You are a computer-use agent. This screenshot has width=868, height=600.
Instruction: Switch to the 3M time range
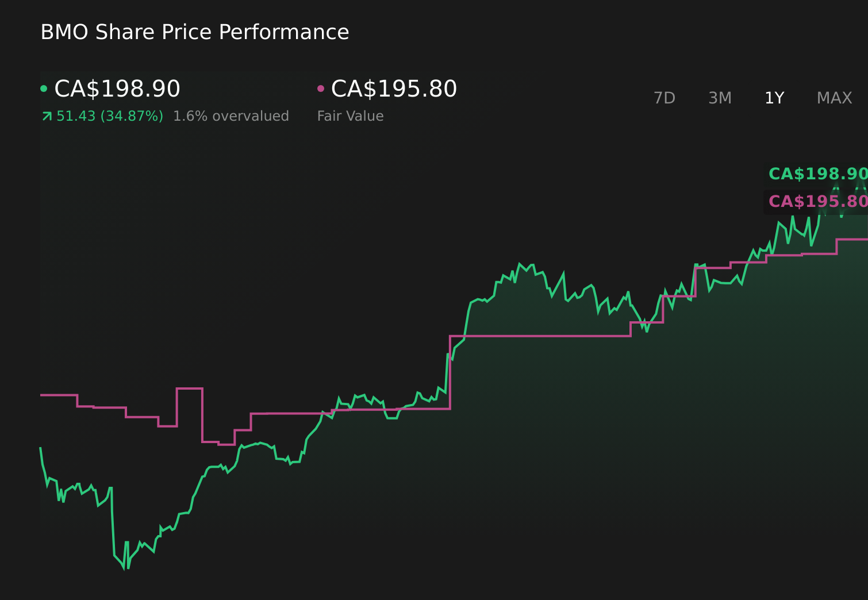coord(719,98)
